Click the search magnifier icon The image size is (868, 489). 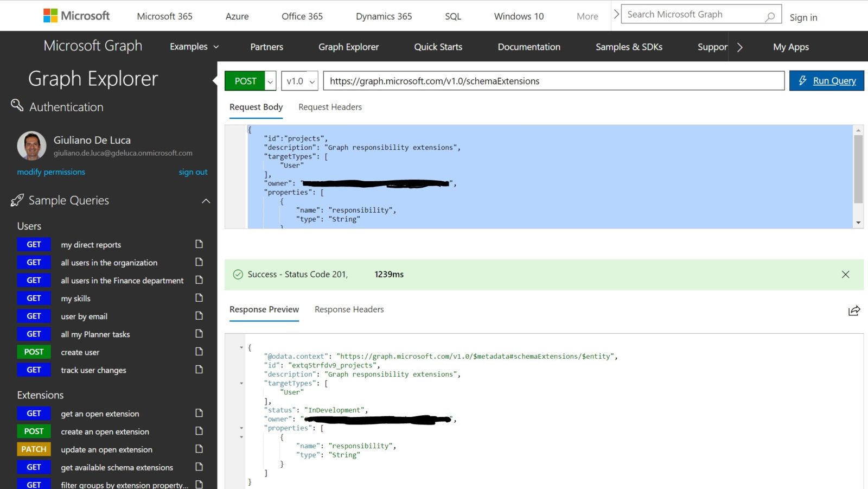click(770, 16)
